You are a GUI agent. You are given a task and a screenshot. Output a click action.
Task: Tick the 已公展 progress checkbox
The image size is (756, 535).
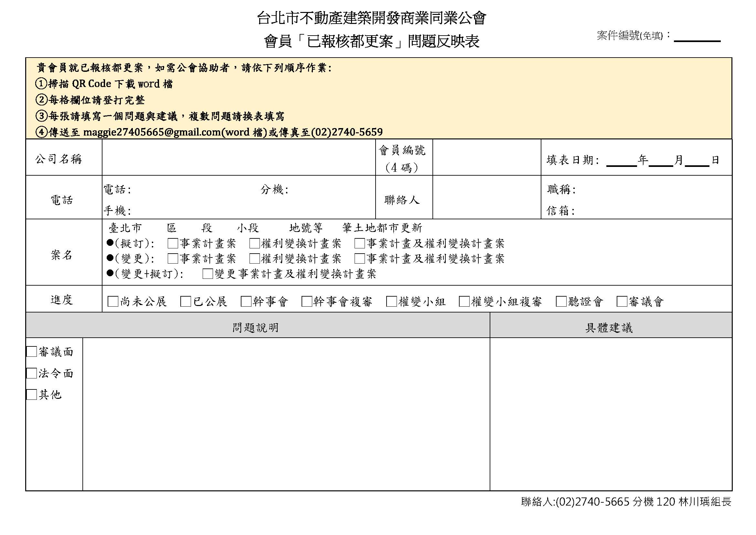click(186, 301)
